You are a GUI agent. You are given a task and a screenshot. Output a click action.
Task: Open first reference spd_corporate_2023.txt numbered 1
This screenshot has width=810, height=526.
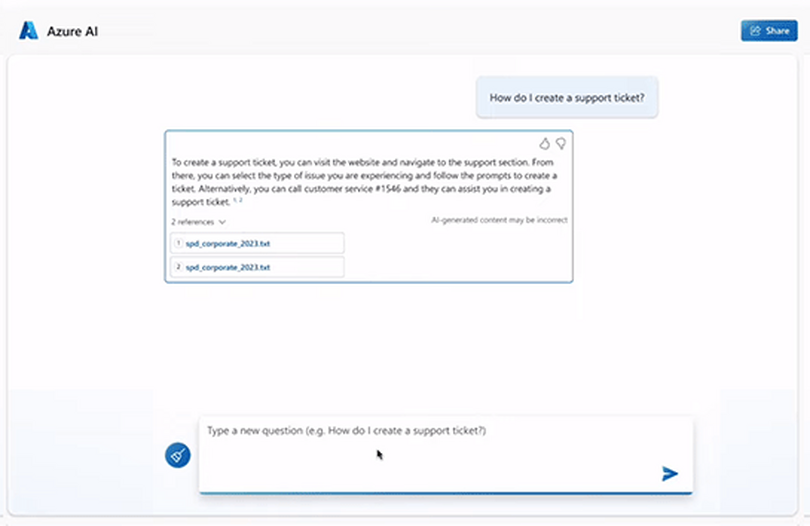(x=257, y=243)
